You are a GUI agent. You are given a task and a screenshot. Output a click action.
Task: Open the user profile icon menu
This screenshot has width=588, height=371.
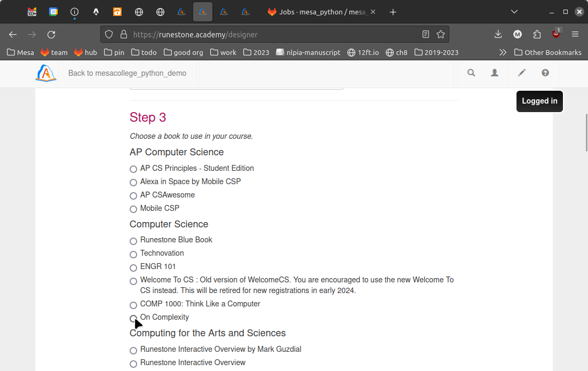pos(495,73)
